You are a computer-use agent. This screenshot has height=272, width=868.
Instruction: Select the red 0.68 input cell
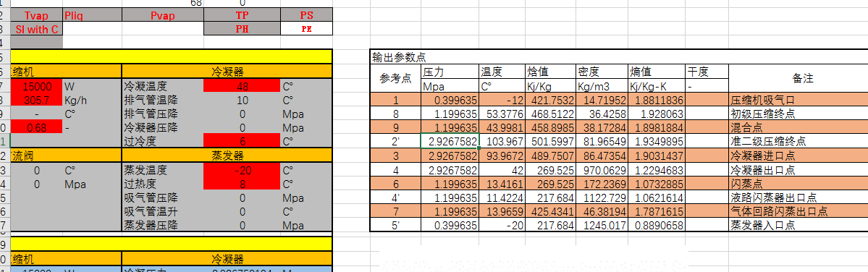pos(36,127)
